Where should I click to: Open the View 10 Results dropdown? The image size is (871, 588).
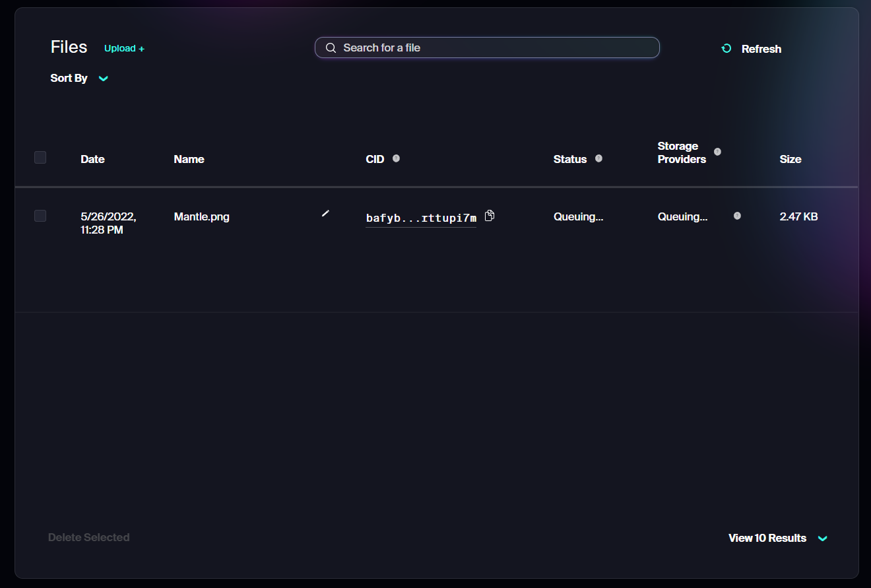[822, 539]
